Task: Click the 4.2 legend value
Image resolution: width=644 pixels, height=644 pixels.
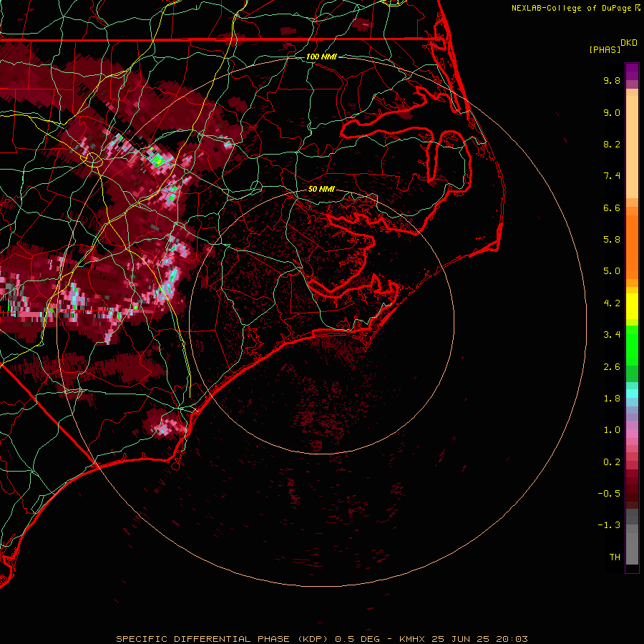Action: point(612,303)
